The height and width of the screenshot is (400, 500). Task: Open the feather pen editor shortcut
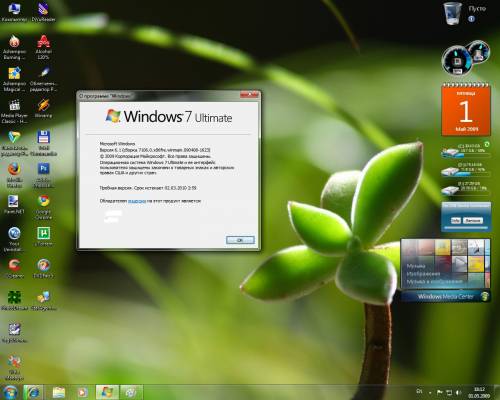pos(43,79)
